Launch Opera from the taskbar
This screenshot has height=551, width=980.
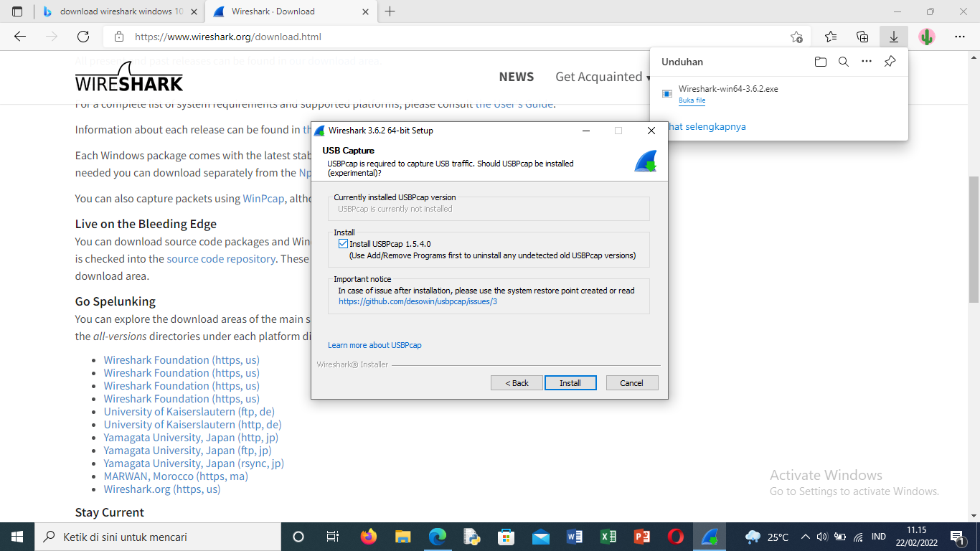pyautogui.click(x=676, y=537)
